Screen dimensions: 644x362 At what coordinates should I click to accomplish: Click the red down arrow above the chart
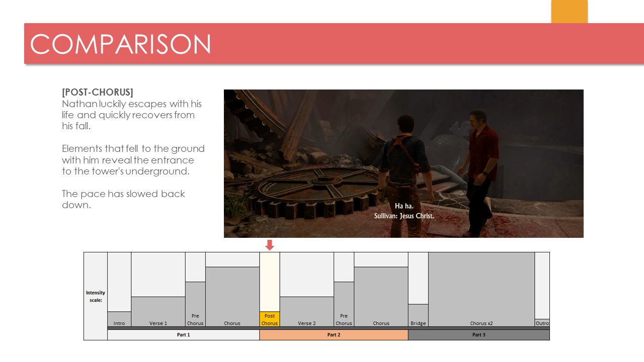(270, 245)
